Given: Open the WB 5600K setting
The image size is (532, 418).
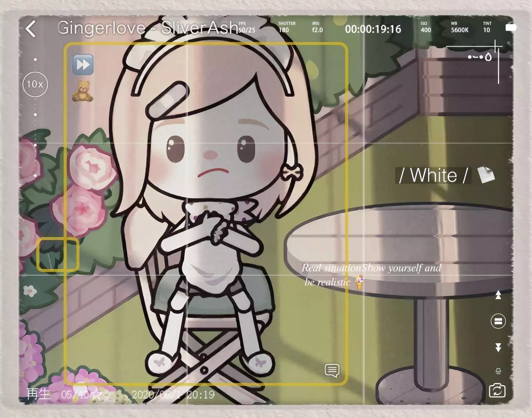Looking at the screenshot, I should [460, 27].
